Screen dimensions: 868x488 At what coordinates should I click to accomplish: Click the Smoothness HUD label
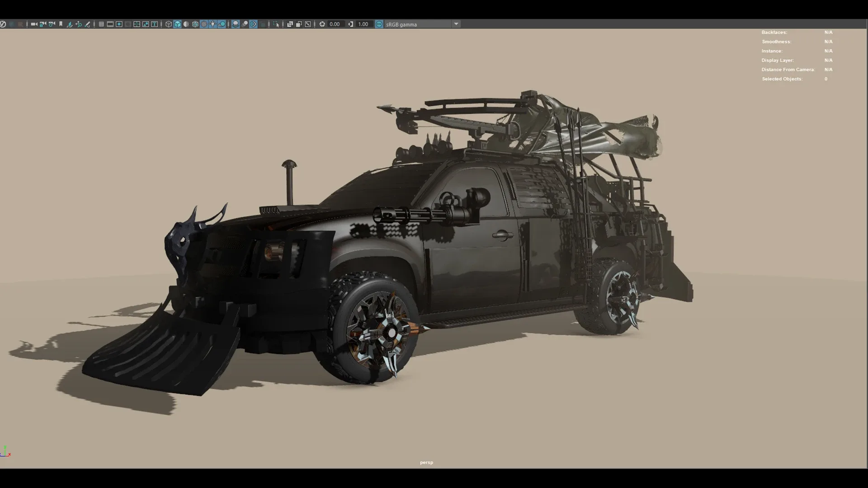point(776,42)
